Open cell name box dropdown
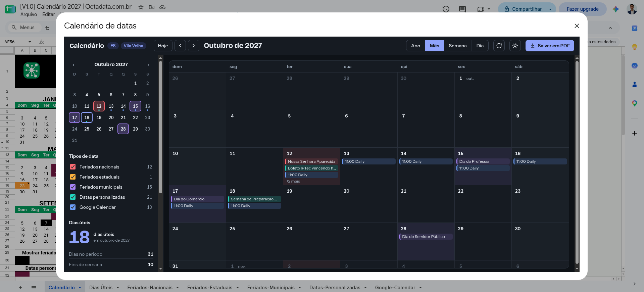644x292 pixels. 30,42
